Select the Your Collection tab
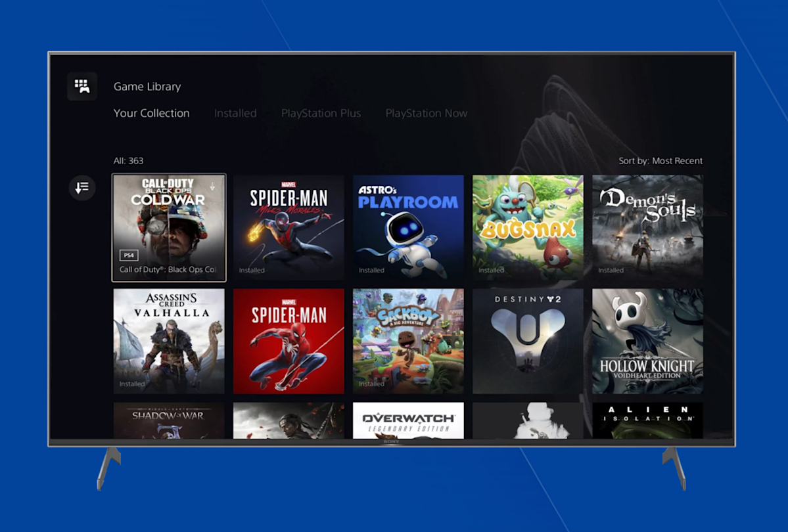This screenshot has width=788, height=532. [x=151, y=113]
